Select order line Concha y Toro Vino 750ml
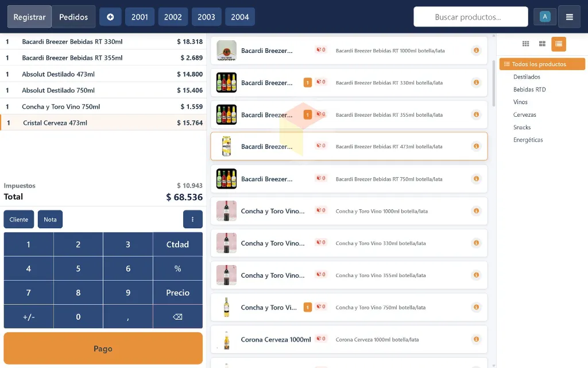The height and width of the screenshot is (368, 588). 103,106
